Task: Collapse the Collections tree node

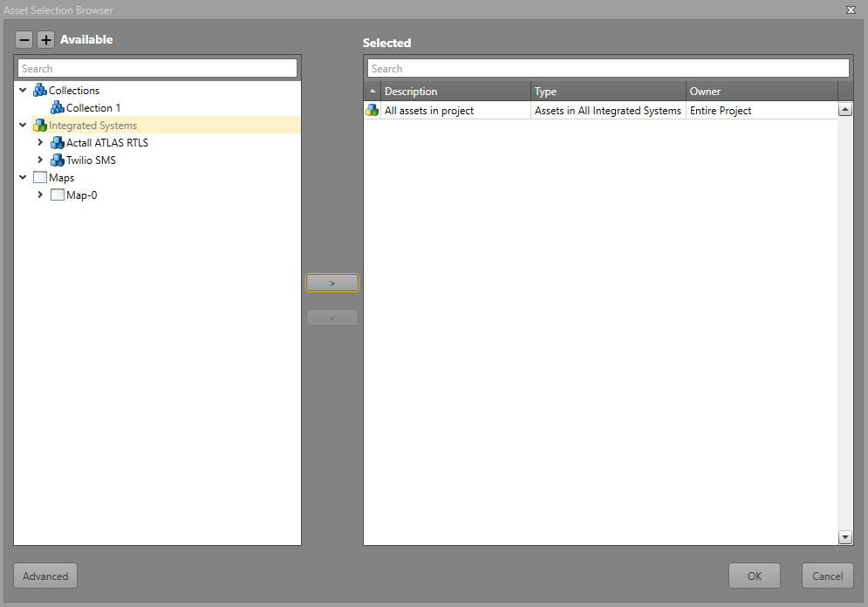Action: tap(23, 91)
